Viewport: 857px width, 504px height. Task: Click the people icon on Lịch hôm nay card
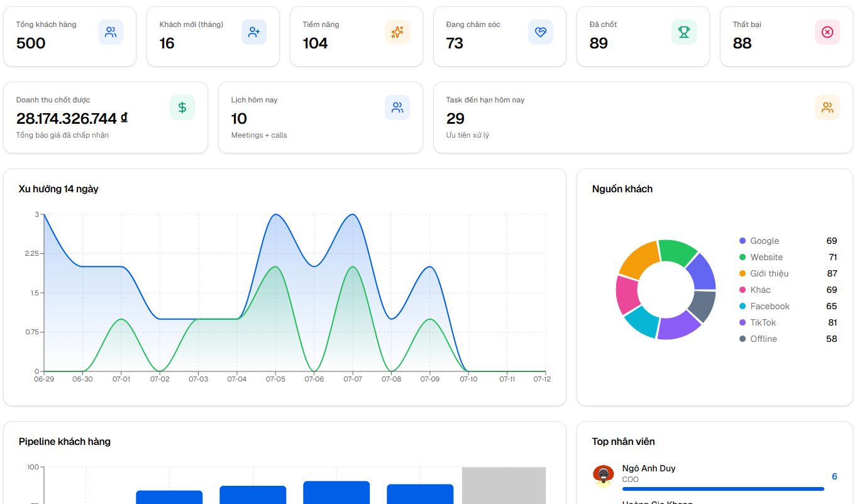click(x=397, y=107)
